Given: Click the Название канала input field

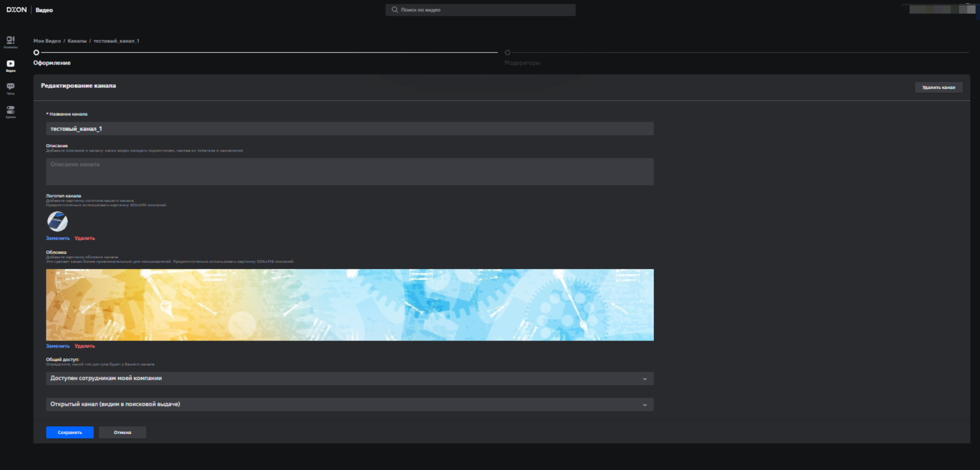Looking at the screenshot, I should [x=350, y=129].
